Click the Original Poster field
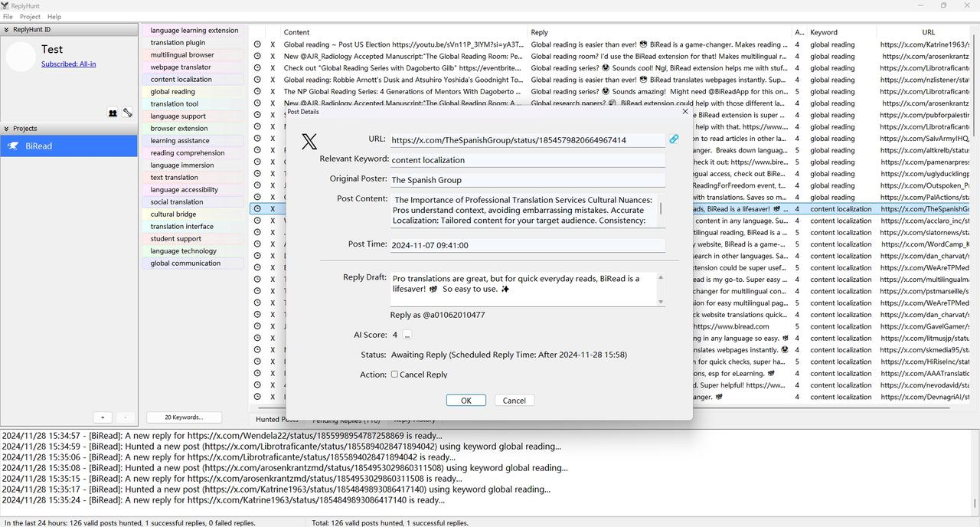This screenshot has height=527, width=980. [528, 180]
